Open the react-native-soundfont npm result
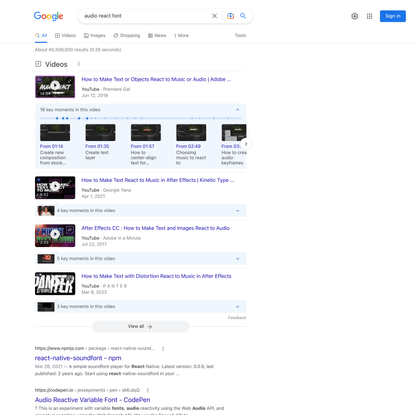Screen dimensions: 415x415 pyautogui.click(x=78, y=358)
